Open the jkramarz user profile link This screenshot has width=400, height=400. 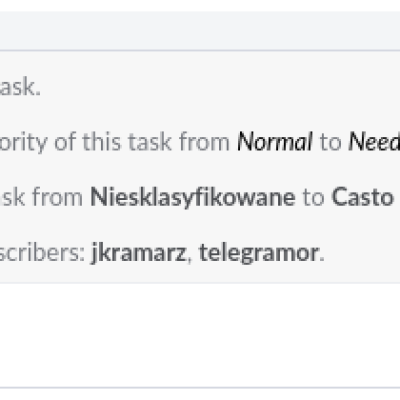coord(138,253)
